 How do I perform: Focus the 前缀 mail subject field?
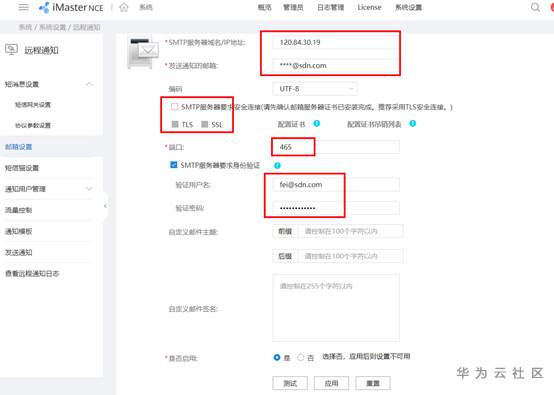(350, 231)
